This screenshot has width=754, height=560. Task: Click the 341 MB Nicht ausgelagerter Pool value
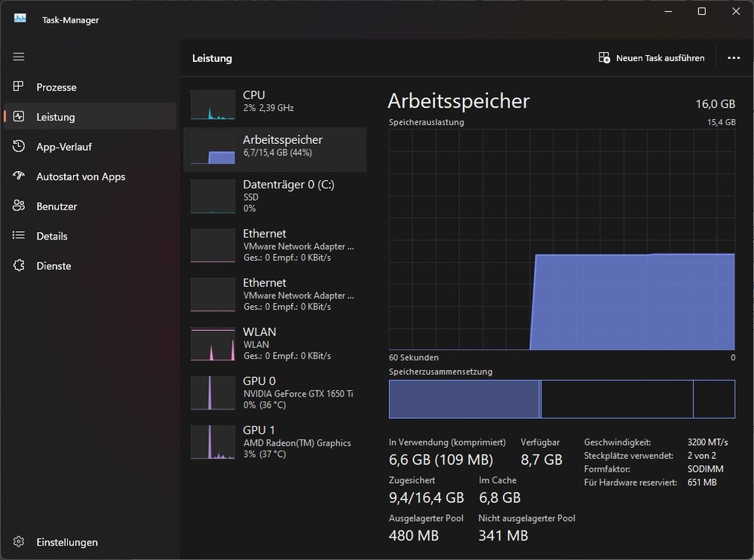click(x=503, y=535)
